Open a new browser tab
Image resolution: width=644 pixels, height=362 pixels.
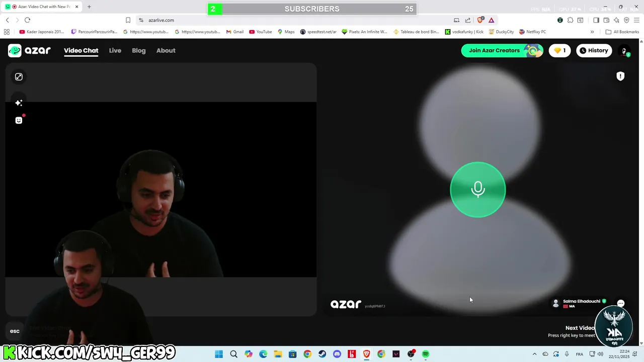(89, 7)
